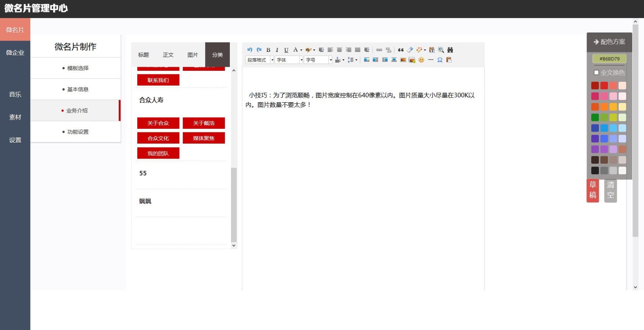Apply italic formatting
The height and width of the screenshot is (330, 644).
pyautogui.click(x=277, y=50)
